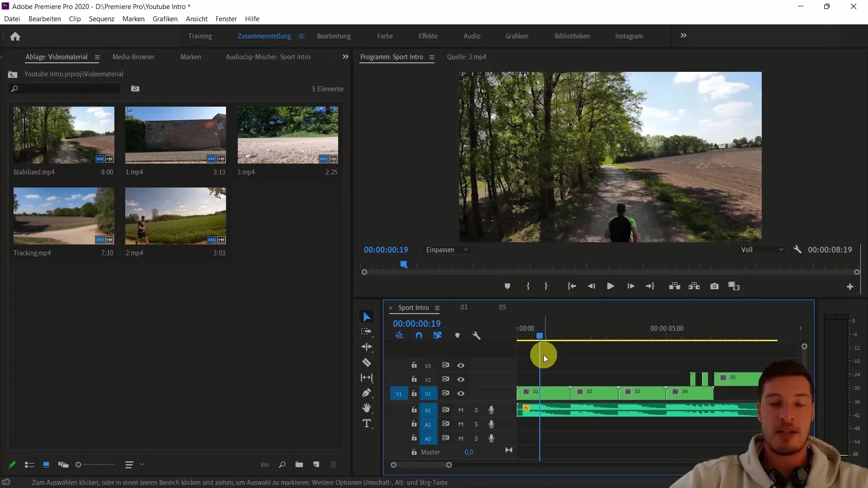Go to In point
Image resolution: width=868 pixels, height=488 pixels.
[x=572, y=286]
